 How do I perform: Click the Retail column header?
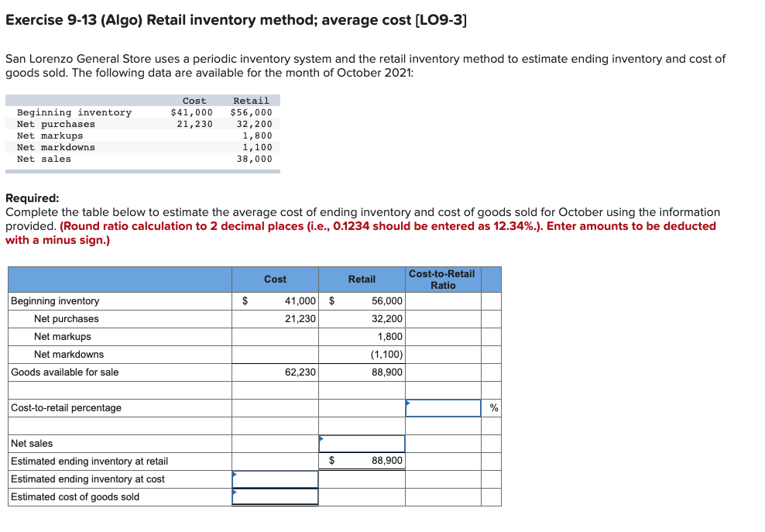pyautogui.click(x=361, y=279)
